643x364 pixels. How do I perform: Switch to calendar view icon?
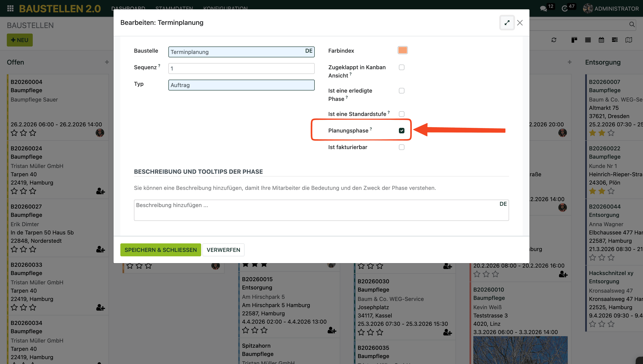coord(601,40)
